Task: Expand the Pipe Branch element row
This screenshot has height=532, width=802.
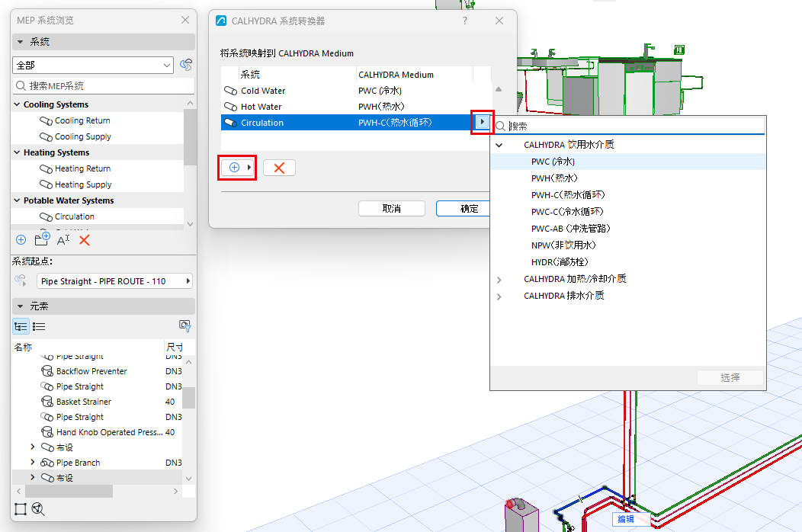Action: point(33,463)
